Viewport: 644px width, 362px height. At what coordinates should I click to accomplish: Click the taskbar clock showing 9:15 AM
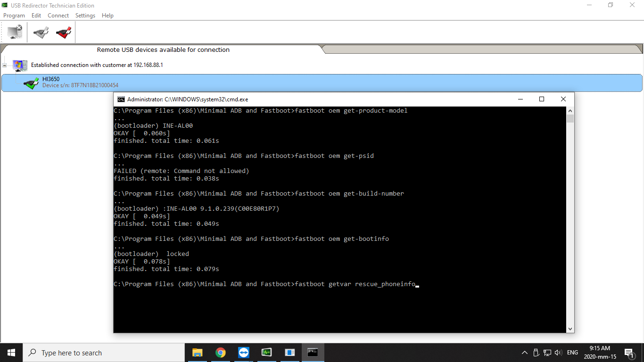(600, 353)
